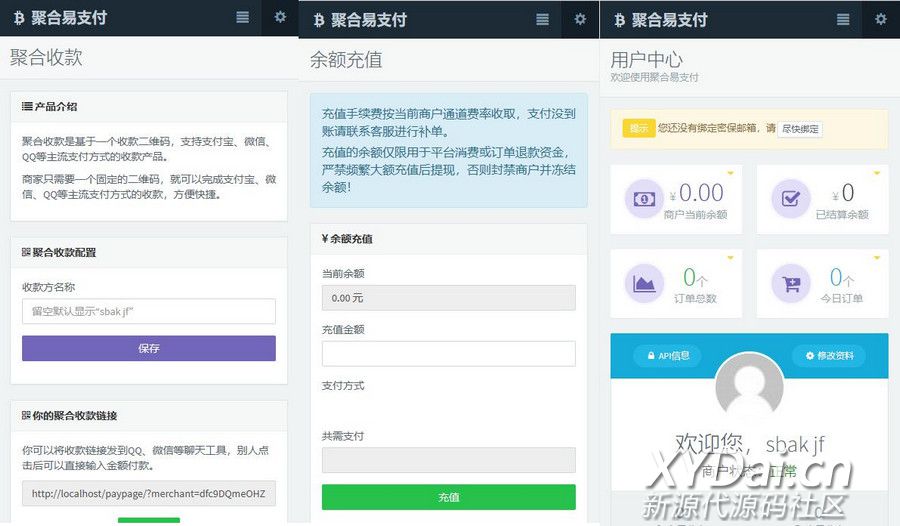This screenshot has height=526, width=900.
Task: Open 修改资料 from the profile banner
Action: pos(829,356)
